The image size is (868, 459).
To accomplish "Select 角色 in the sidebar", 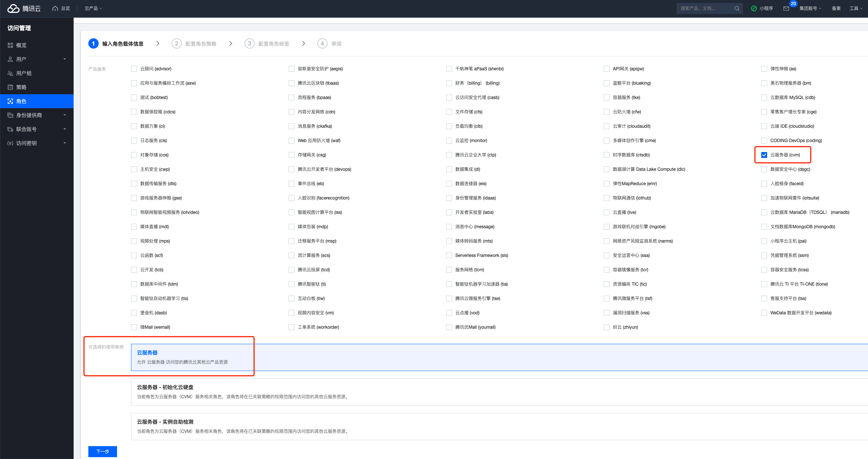I will (37, 101).
